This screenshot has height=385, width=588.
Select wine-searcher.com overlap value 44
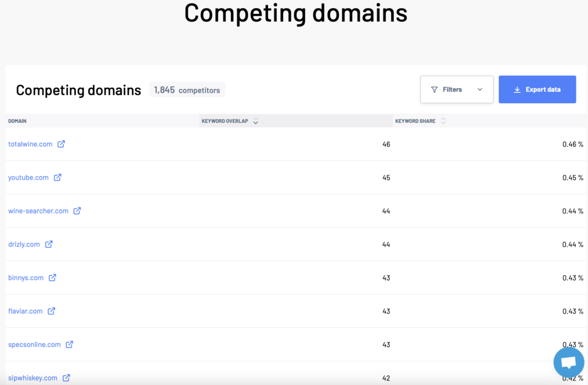tap(386, 211)
